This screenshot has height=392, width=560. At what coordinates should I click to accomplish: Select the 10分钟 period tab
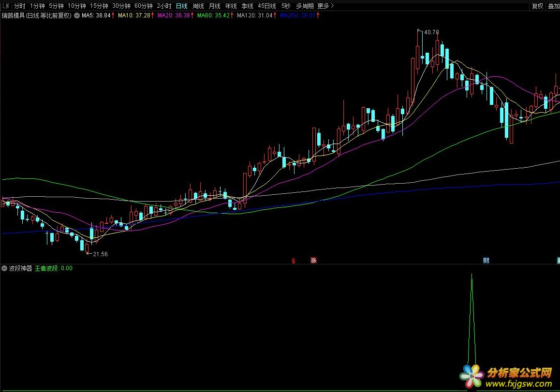coord(77,6)
